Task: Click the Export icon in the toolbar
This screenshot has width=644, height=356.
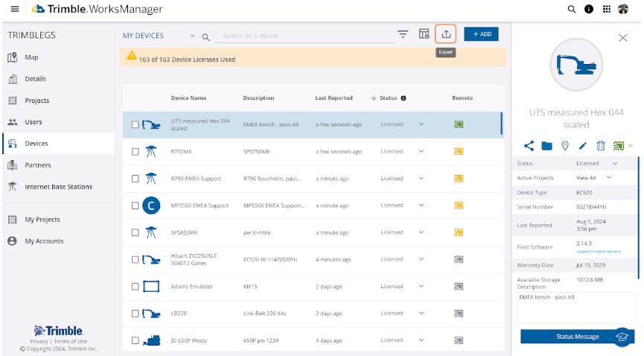Action: tap(446, 34)
